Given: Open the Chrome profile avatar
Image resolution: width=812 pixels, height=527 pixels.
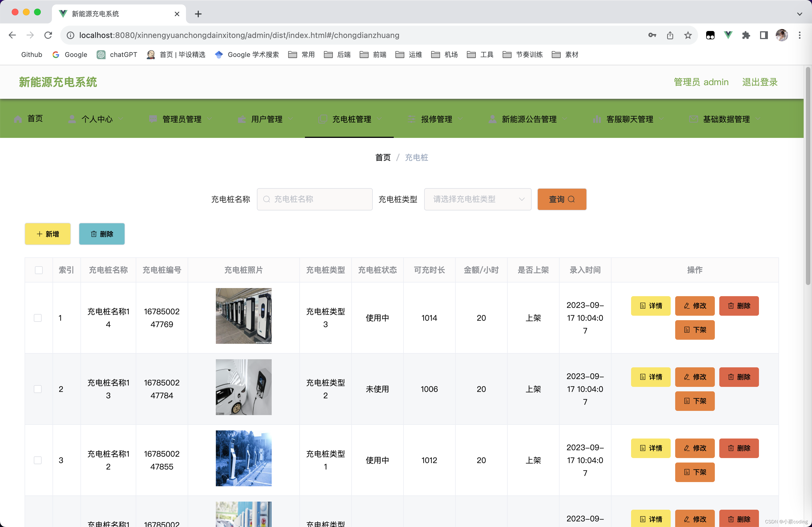Looking at the screenshot, I should click(x=782, y=35).
